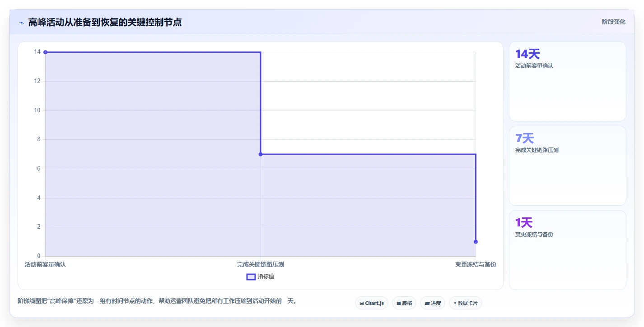Toggle the 指标值 legend item
644x327 pixels.
260,276
